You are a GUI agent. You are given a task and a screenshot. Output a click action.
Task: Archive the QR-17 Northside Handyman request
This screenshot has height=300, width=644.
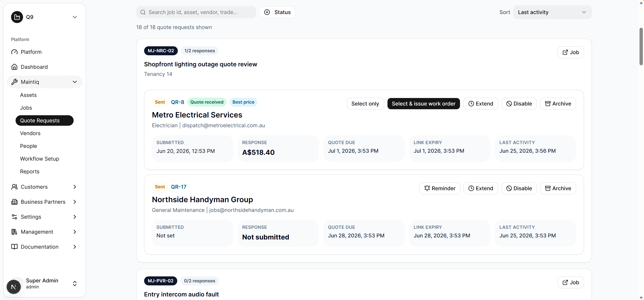(558, 189)
